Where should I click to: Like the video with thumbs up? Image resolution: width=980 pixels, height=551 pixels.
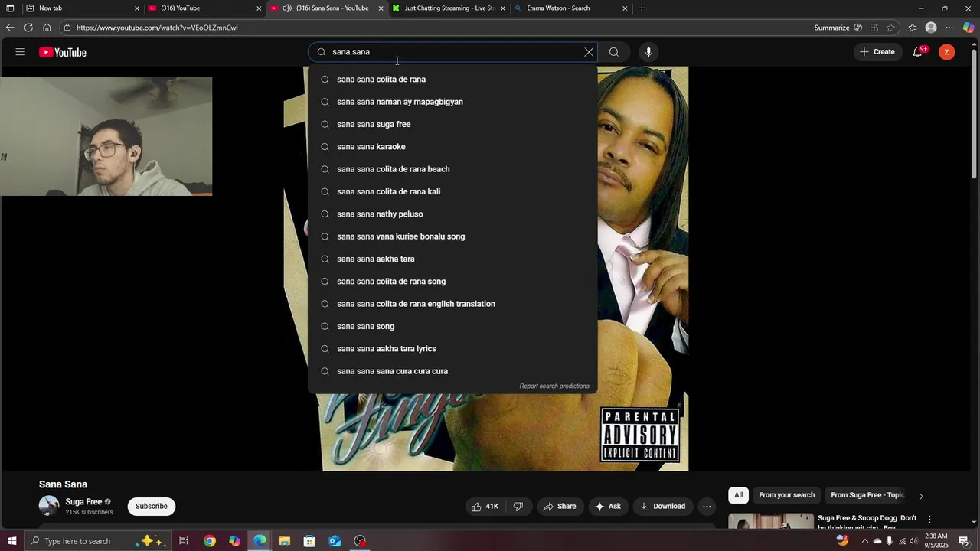pyautogui.click(x=485, y=507)
